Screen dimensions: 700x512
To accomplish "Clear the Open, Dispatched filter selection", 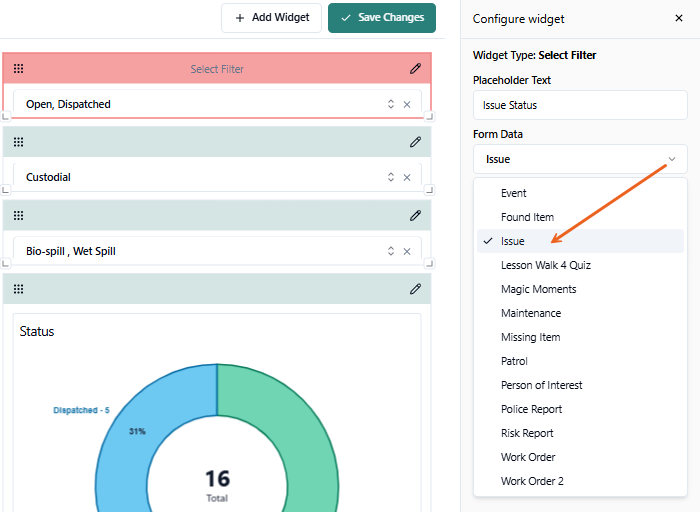I will point(407,104).
